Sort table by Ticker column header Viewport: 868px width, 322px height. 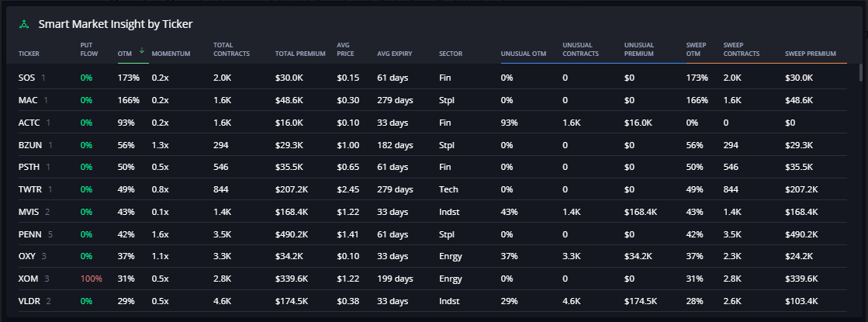tap(29, 54)
